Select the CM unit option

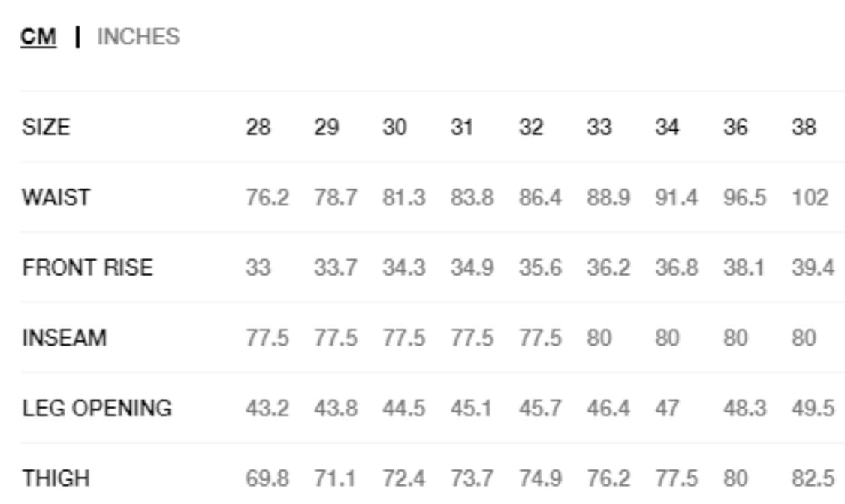(x=38, y=37)
